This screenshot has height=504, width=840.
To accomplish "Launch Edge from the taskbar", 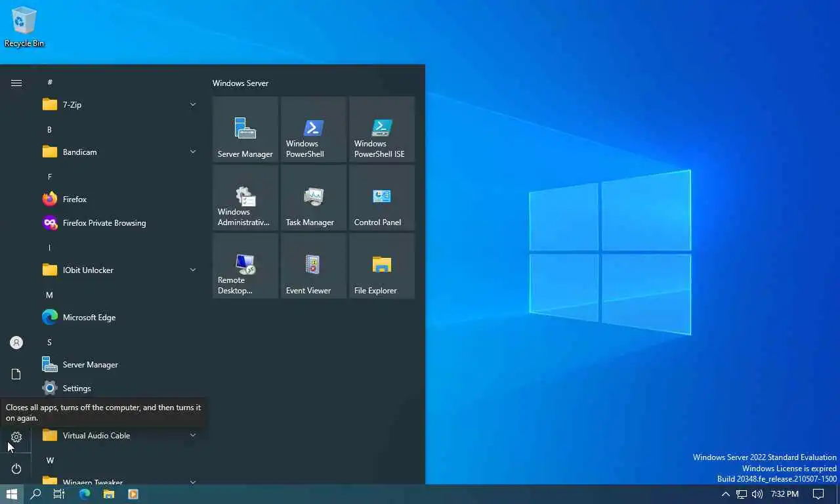I will 84,494.
